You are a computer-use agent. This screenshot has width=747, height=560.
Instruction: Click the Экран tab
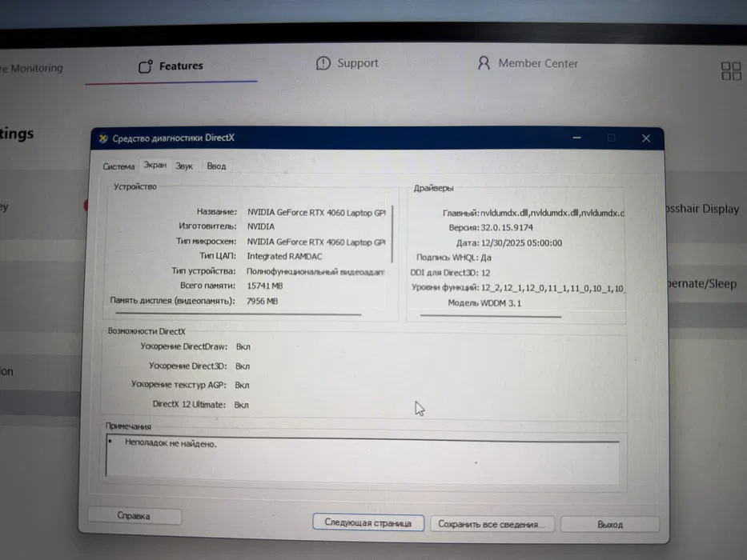click(x=155, y=165)
